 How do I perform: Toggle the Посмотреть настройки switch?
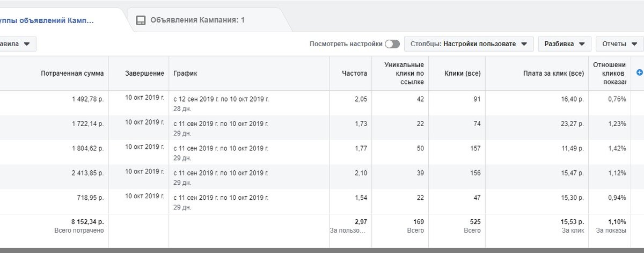[392, 44]
